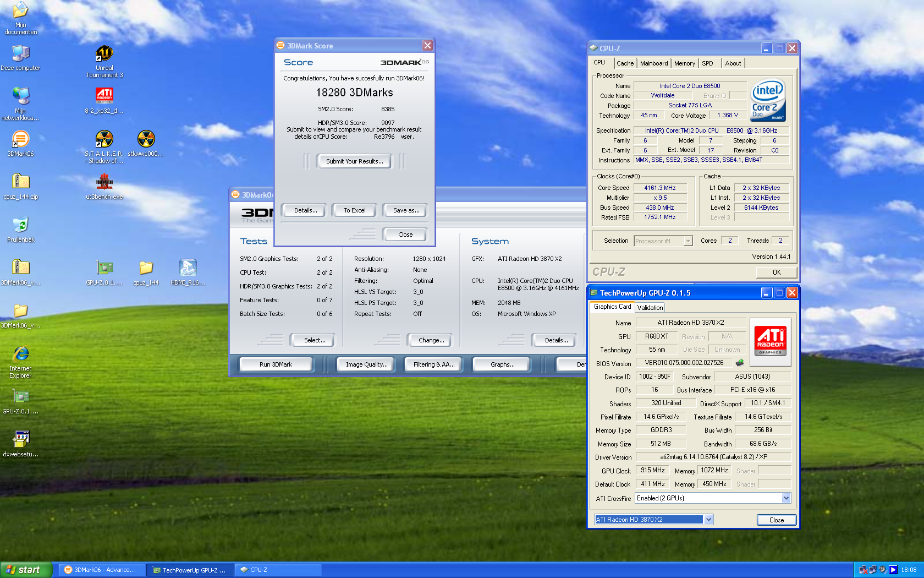
Task: Click the 18:08 taskbar clock
Action: 909,570
